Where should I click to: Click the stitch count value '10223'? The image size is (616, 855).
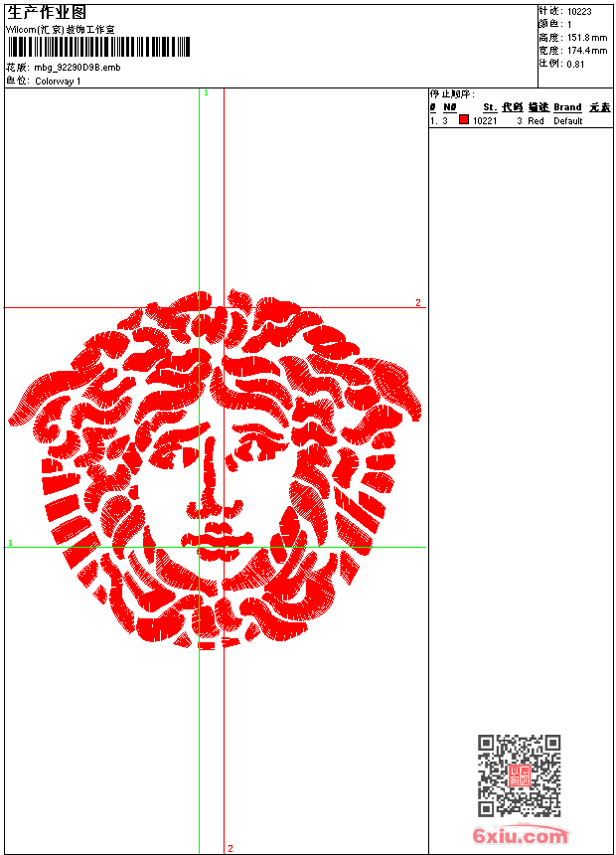[579, 12]
